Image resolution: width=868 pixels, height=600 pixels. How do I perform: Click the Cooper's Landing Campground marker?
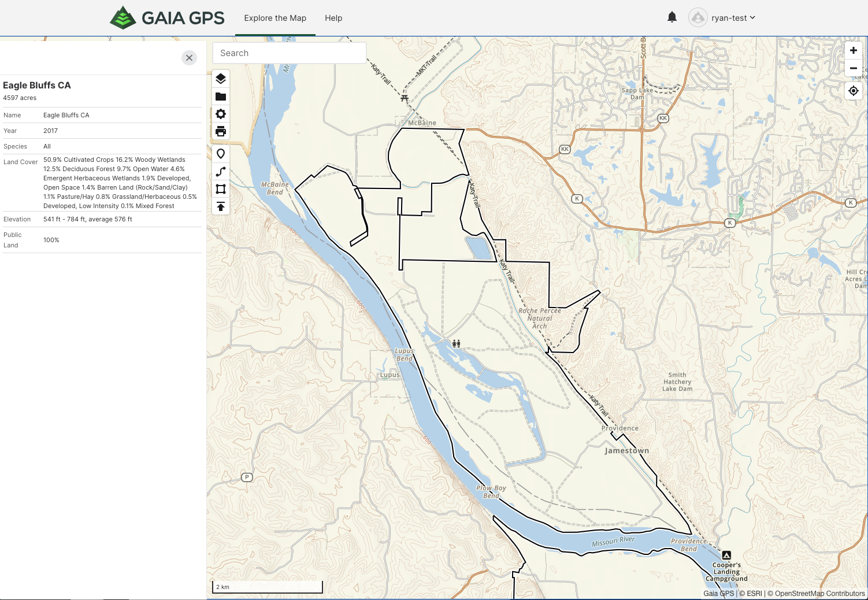[x=726, y=555]
